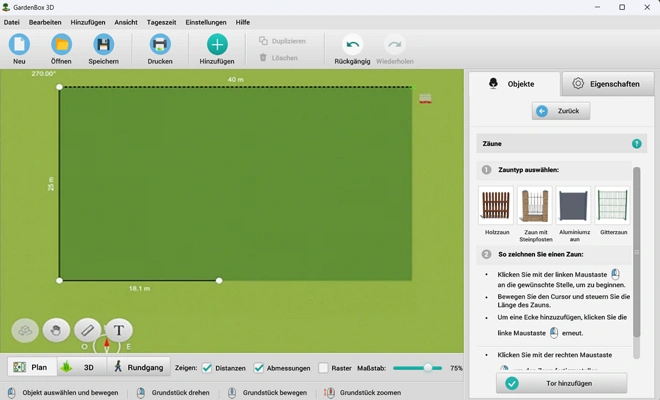Click the Neu new project icon
The height and width of the screenshot is (400, 660).
click(19, 44)
